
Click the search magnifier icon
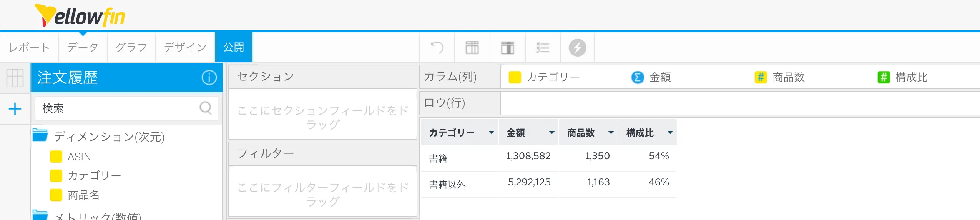pyautogui.click(x=206, y=108)
